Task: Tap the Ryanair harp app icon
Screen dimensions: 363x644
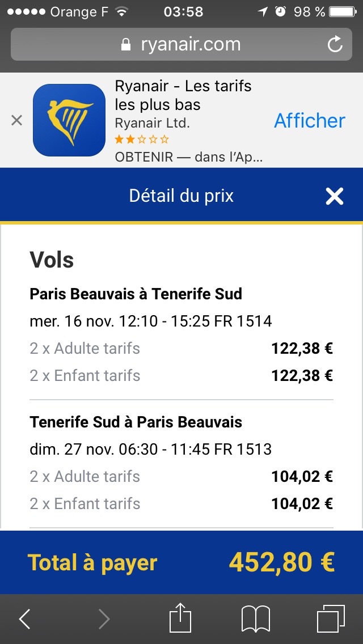Action: [x=69, y=120]
